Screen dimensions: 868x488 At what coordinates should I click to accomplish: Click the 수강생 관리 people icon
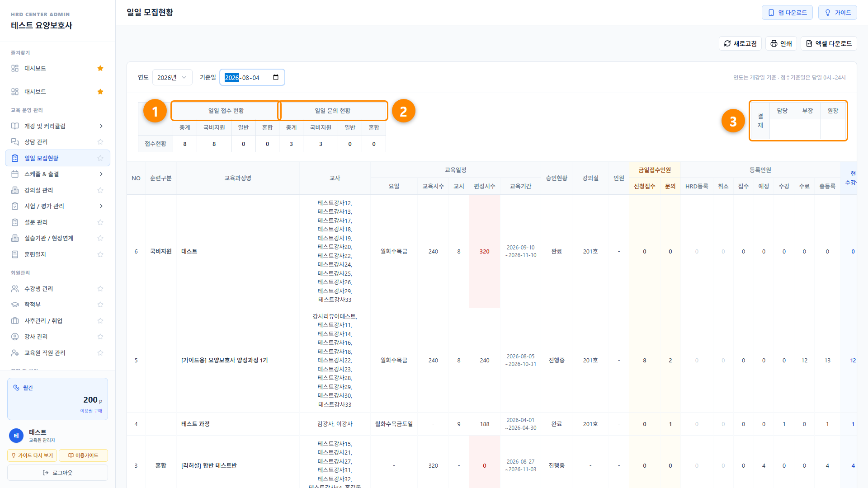(x=15, y=289)
